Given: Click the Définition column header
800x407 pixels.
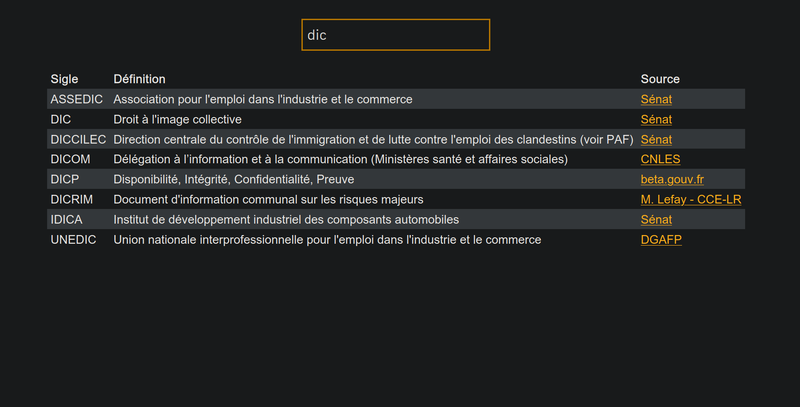Looking at the screenshot, I should point(139,79).
